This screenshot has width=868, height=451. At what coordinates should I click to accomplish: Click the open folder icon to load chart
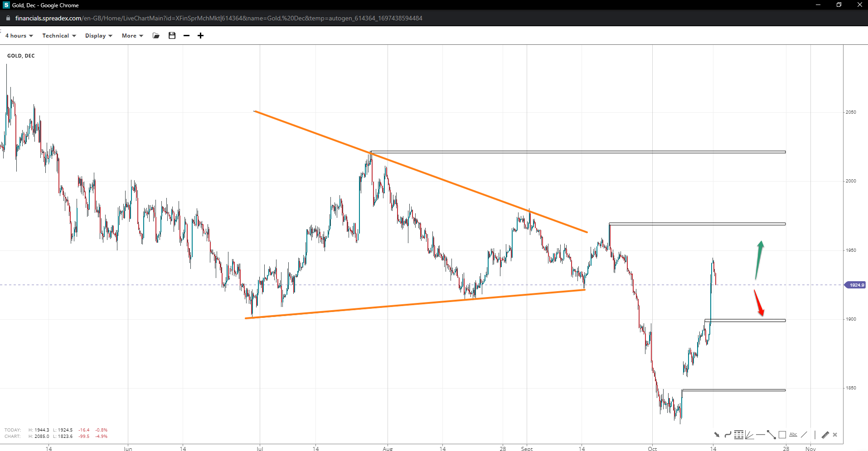[156, 36]
